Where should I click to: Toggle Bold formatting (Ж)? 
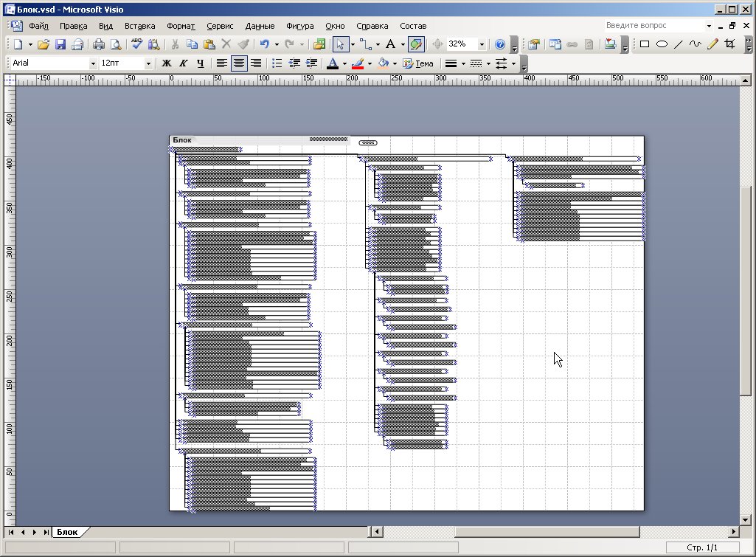click(x=167, y=63)
